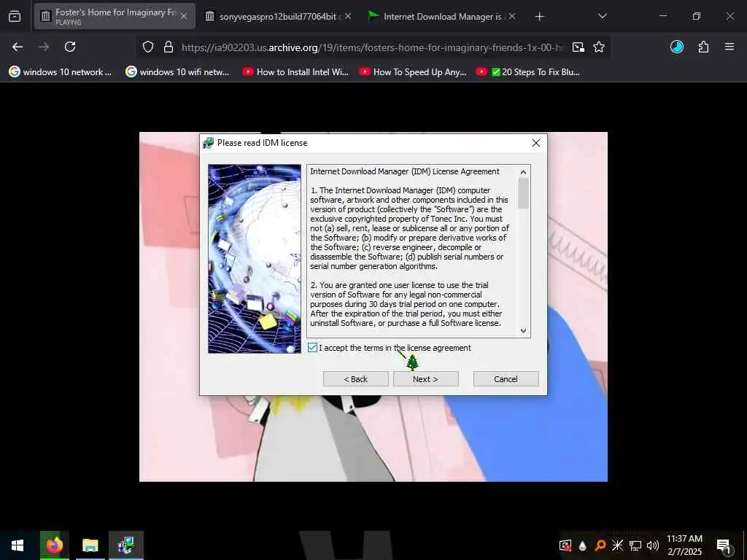Click the < Back button
The image size is (747, 560).
coord(355,379)
